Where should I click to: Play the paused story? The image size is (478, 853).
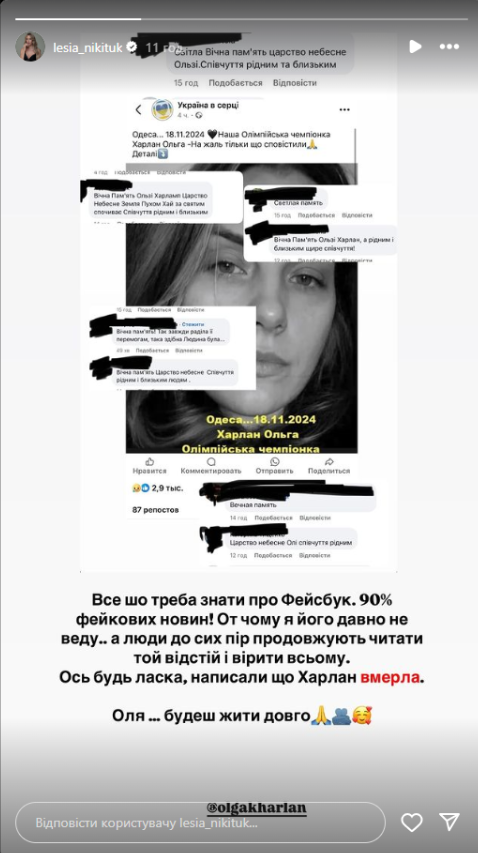[415, 47]
